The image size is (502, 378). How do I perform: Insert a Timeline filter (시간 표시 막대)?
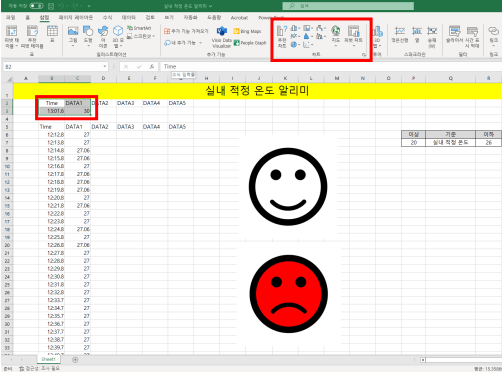pyautogui.click(x=472, y=36)
